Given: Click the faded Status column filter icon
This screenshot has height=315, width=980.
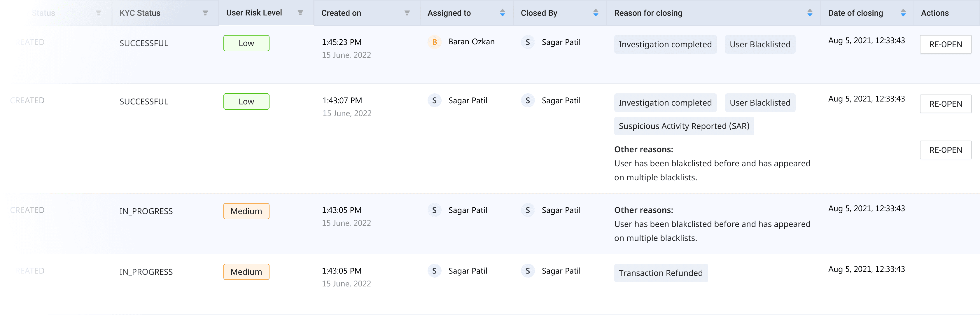Looking at the screenshot, I should click(99, 13).
